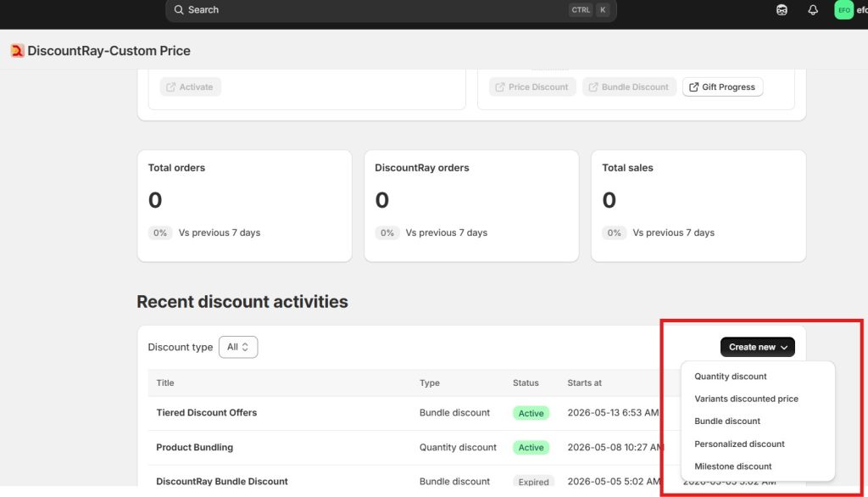Click the 0% badge in the Total orders card
The image size is (868, 497).
pos(160,232)
